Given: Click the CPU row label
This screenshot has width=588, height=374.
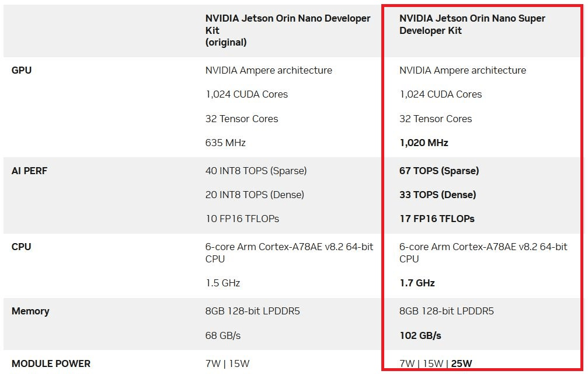Looking at the screenshot, I should tap(22, 247).
